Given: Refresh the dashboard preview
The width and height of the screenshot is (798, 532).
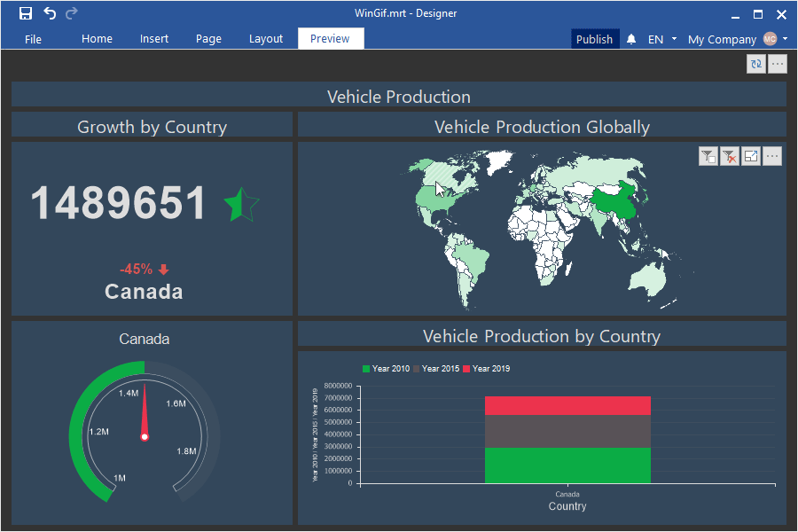Looking at the screenshot, I should pos(756,64).
